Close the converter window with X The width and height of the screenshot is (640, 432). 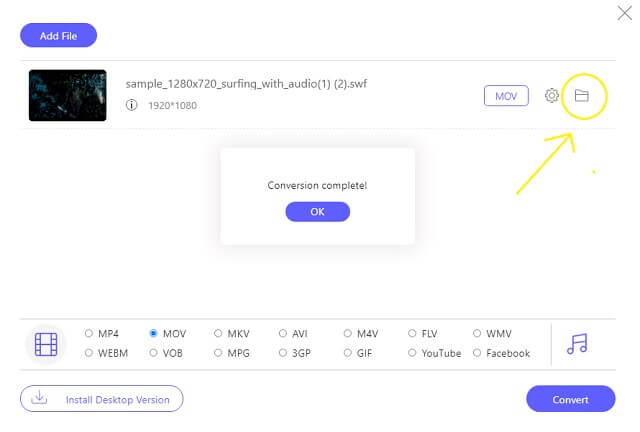[626, 13]
